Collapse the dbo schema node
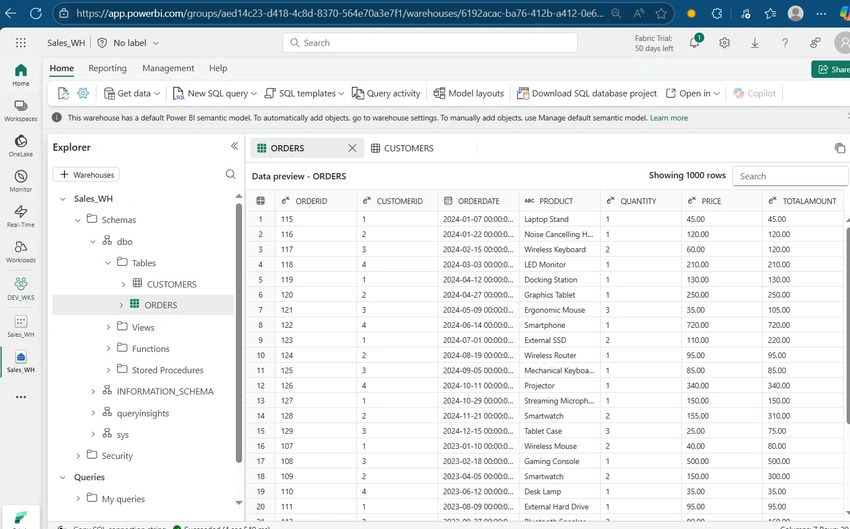 (93, 242)
